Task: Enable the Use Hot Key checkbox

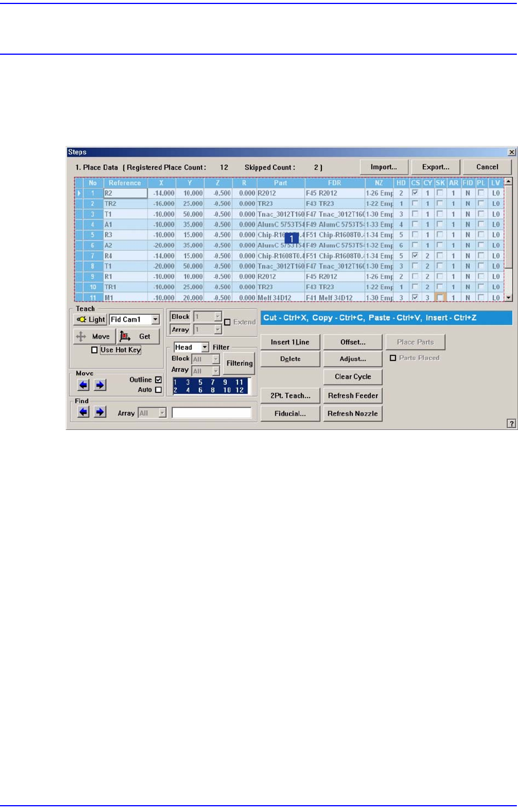Action: [94, 350]
